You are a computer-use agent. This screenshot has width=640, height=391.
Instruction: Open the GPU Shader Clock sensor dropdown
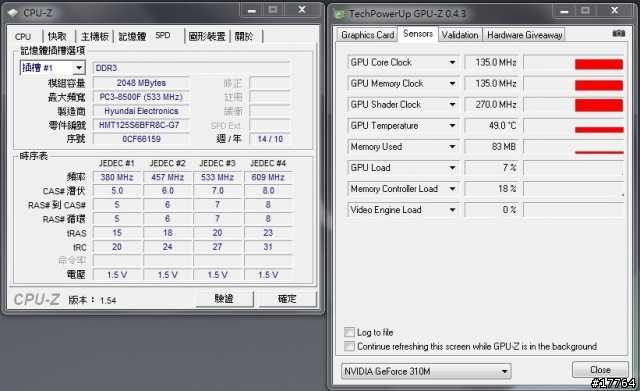coord(452,104)
